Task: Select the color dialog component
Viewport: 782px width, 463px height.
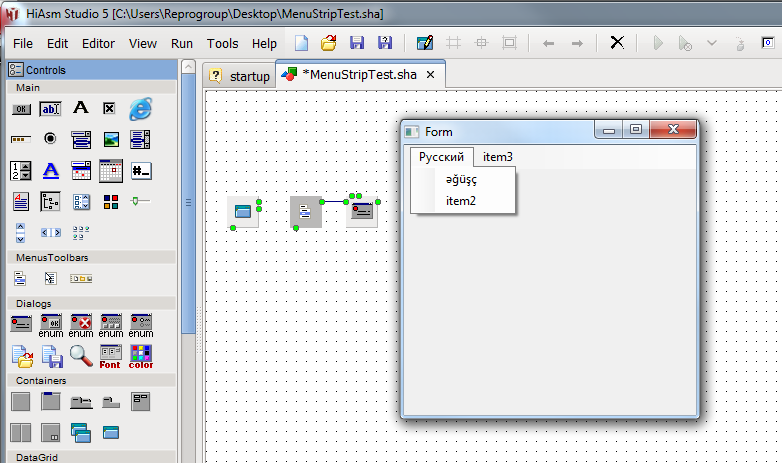Action: [140, 353]
